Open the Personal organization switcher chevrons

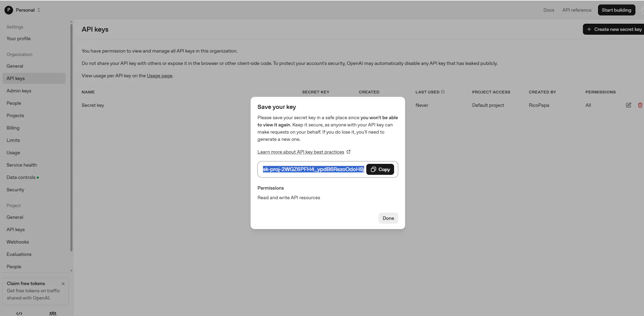(39, 10)
